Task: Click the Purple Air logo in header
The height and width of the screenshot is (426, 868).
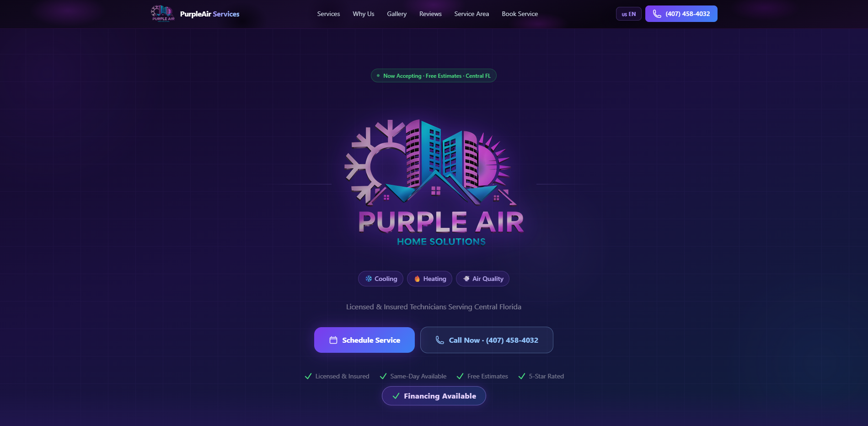Action: click(x=163, y=14)
